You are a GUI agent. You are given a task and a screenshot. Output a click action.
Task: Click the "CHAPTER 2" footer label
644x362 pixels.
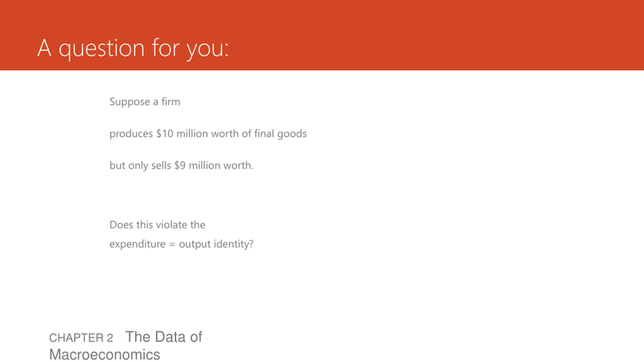[81, 338]
